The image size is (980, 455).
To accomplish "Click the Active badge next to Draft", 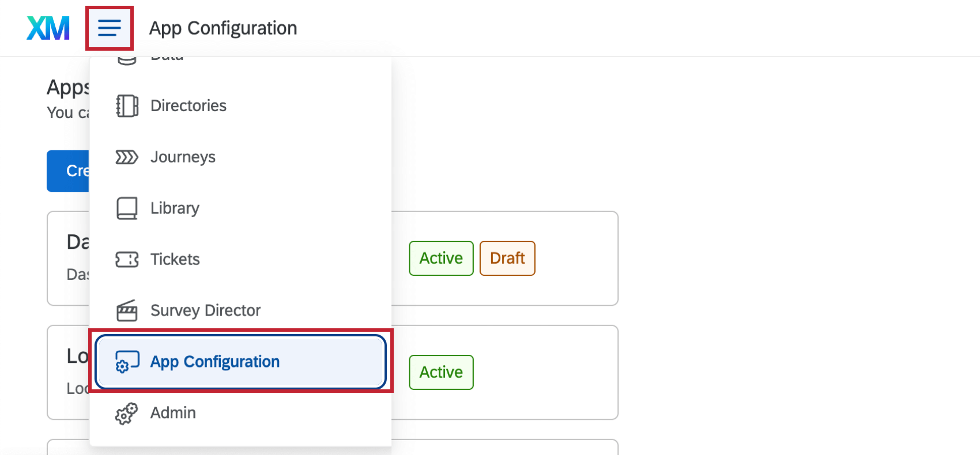I will tap(440, 258).
